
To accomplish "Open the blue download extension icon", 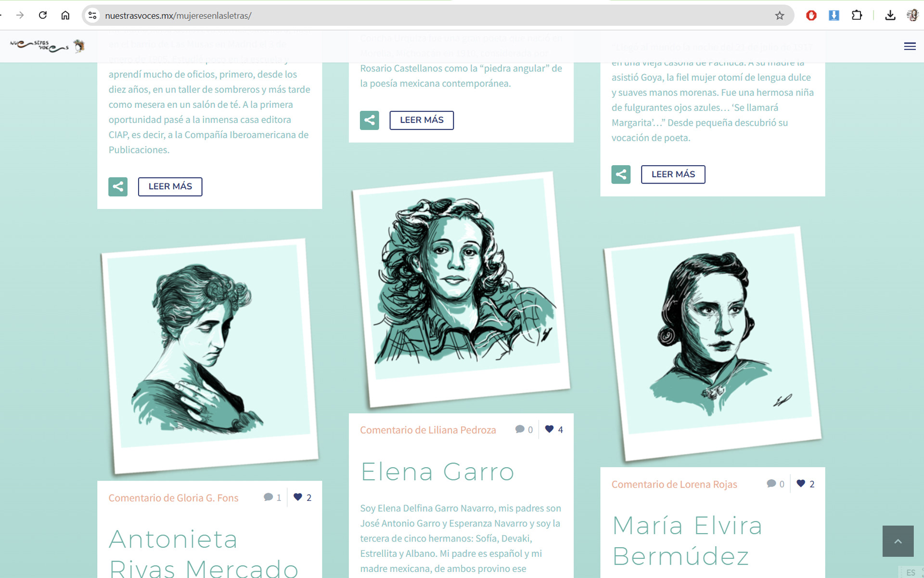I will click(x=834, y=15).
